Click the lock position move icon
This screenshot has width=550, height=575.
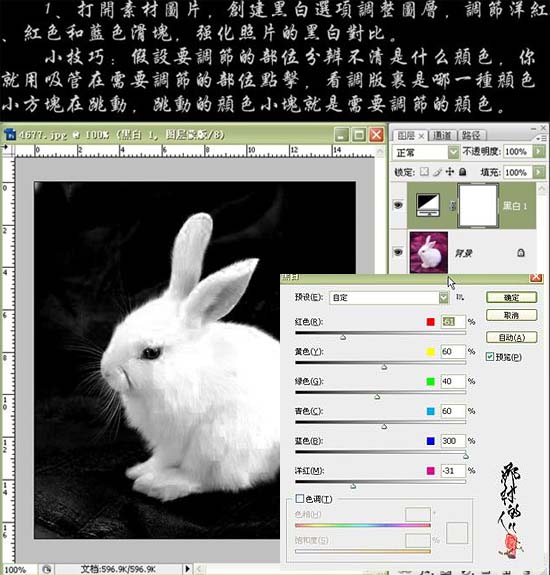[x=450, y=171]
